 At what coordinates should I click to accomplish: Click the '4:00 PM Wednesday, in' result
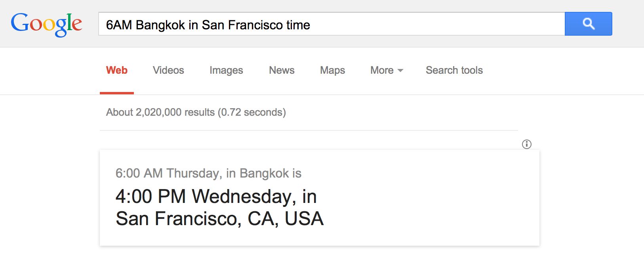point(216,196)
